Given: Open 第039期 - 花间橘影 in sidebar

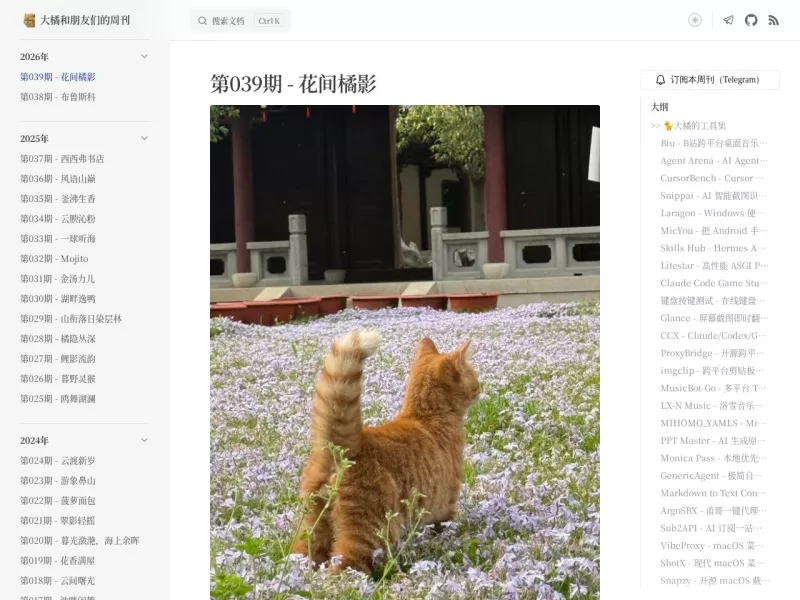Looking at the screenshot, I should [x=58, y=77].
